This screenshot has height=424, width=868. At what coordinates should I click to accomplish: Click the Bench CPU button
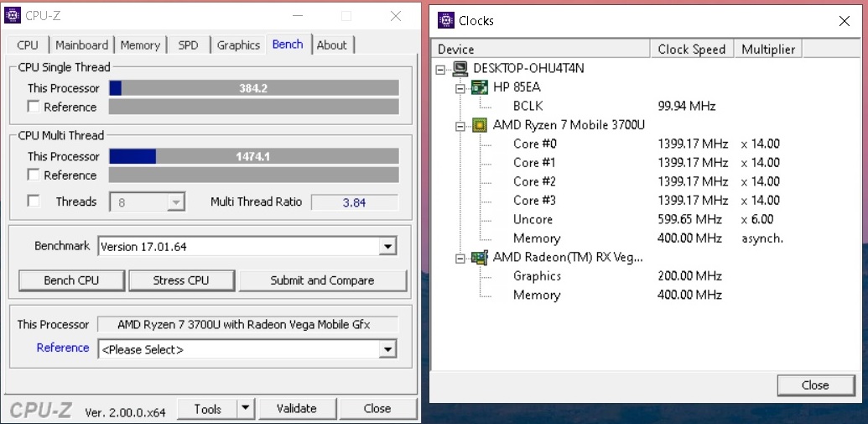point(70,280)
